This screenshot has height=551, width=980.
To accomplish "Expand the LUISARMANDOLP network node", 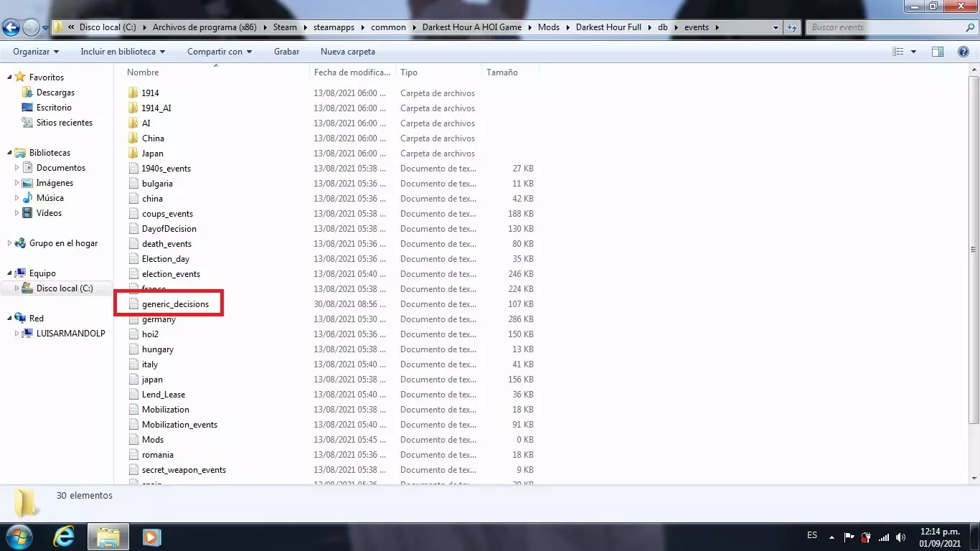I will tap(17, 334).
